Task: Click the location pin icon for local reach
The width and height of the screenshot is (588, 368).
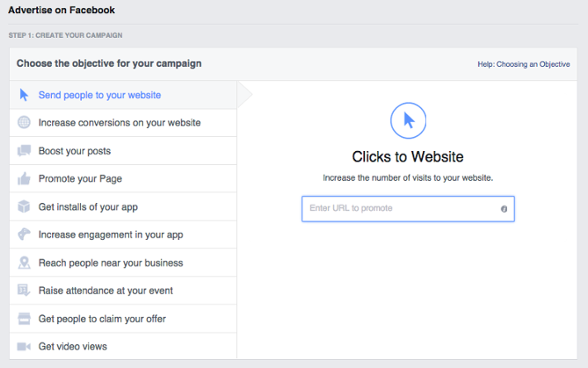Action: pyautogui.click(x=24, y=263)
